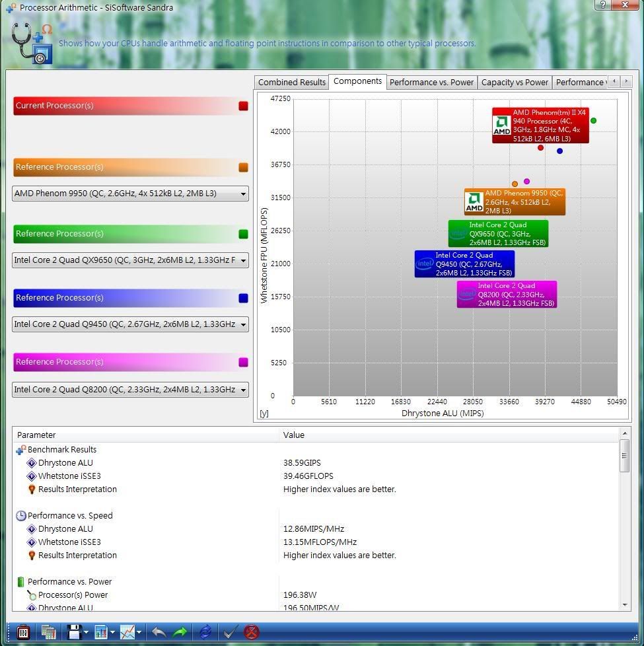Click the results list scrollbar thumb
This screenshot has height=646, width=644.
pos(625,456)
